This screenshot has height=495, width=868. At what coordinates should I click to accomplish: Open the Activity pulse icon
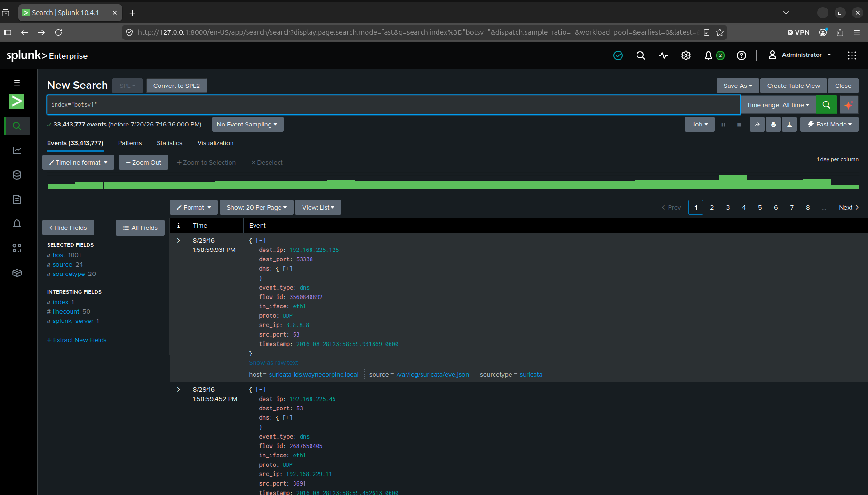click(x=663, y=55)
